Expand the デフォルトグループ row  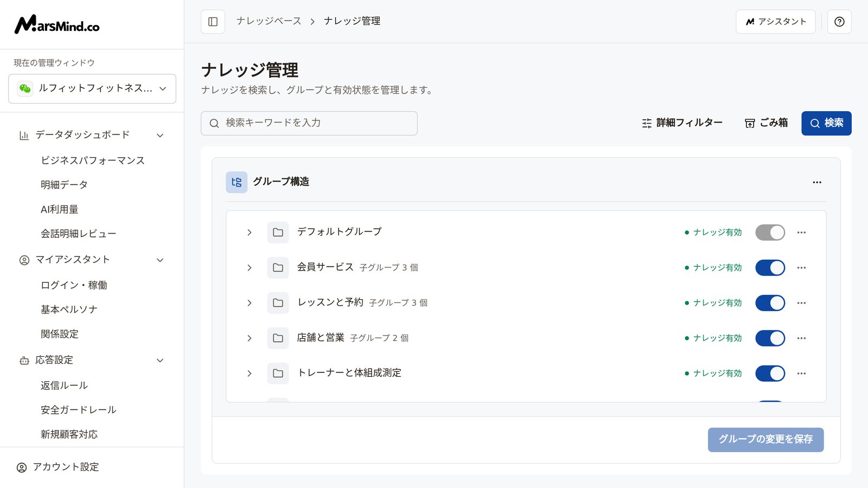250,233
